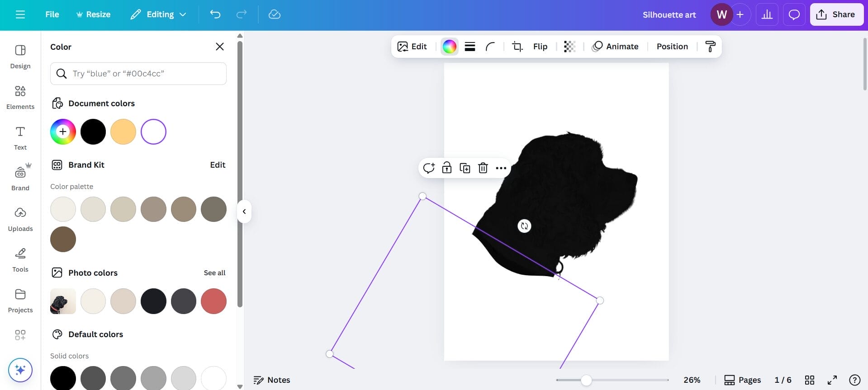The width and height of the screenshot is (868, 390).
Task: Open the Brand sidebar tab
Action: point(20,178)
